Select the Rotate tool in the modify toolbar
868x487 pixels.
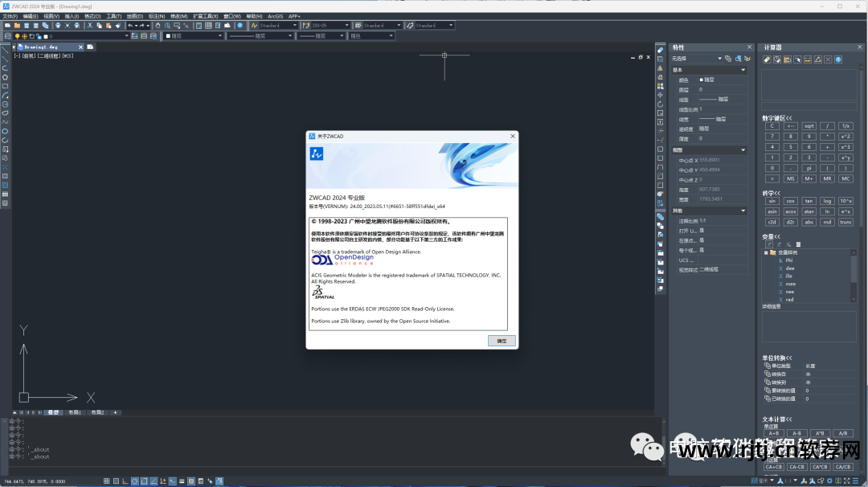[x=660, y=104]
